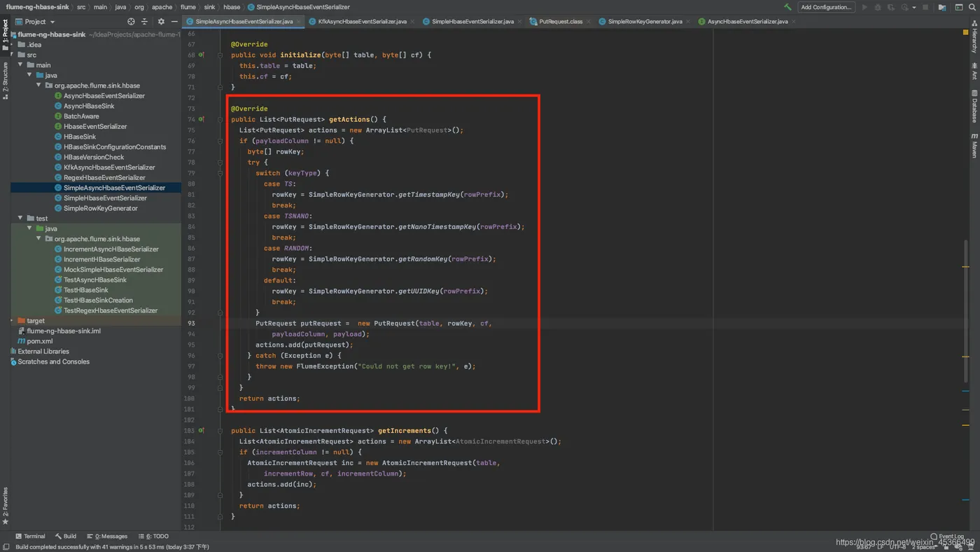This screenshot has width=980, height=552.
Task: Select AsyncHBaseSink class in tree
Action: 88,106
